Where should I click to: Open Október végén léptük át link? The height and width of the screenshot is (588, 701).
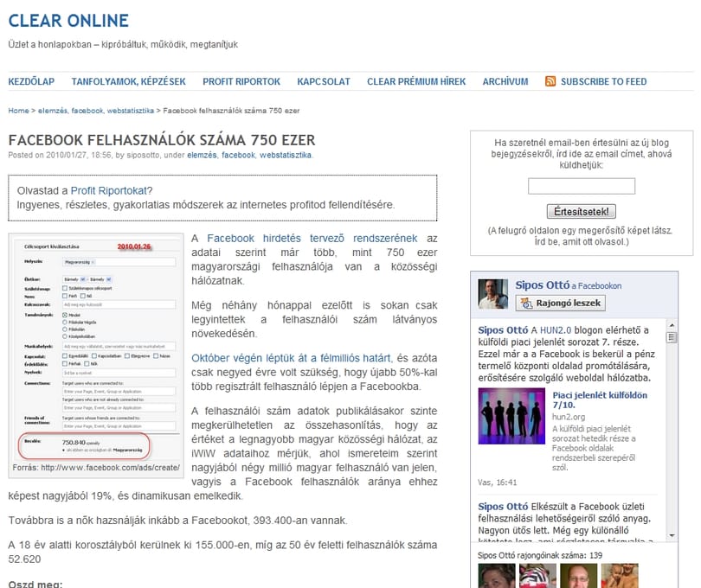292,358
